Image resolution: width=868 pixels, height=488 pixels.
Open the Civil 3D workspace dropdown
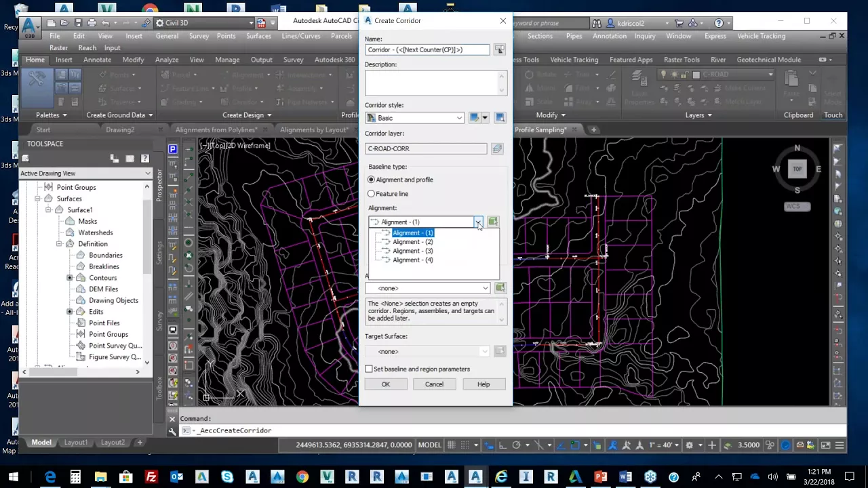tap(252, 23)
